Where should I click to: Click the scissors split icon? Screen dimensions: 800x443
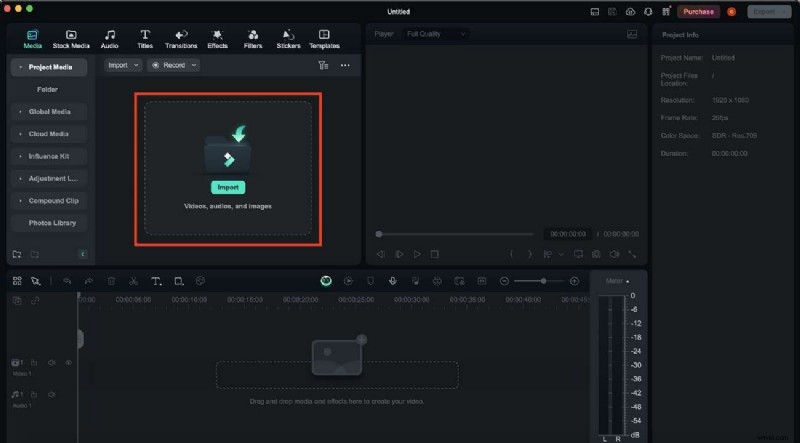coord(133,281)
